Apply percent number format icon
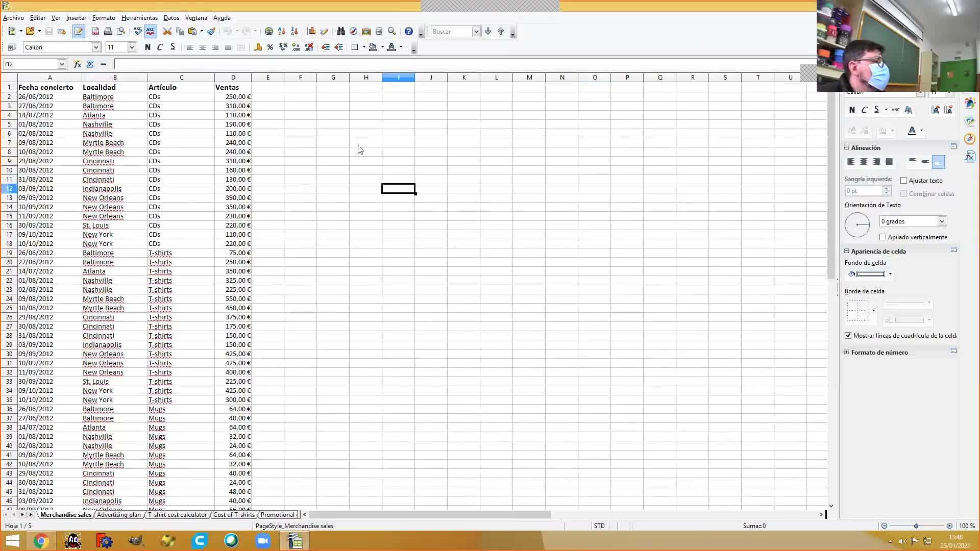Viewport: 980px width, 551px height. (x=270, y=47)
